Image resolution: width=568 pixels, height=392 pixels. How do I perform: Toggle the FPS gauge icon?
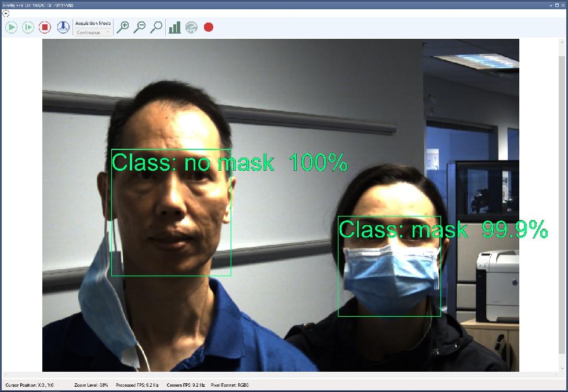[x=191, y=27]
